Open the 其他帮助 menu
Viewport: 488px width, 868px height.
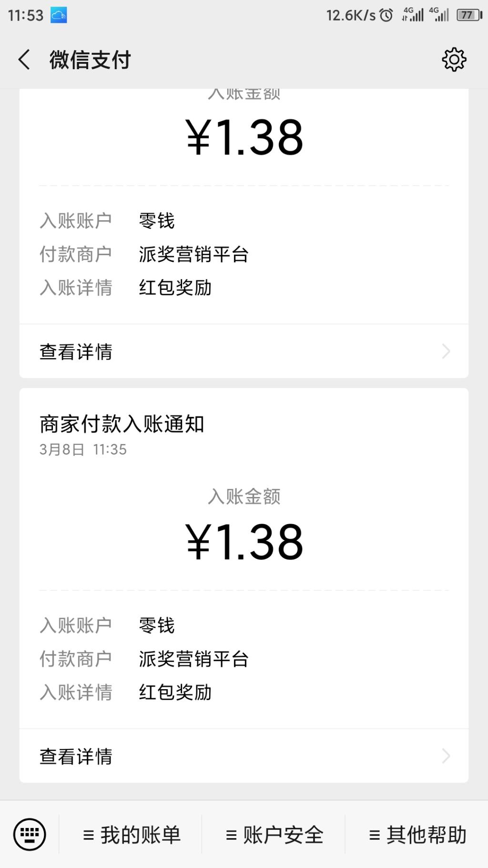[x=417, y=835]
